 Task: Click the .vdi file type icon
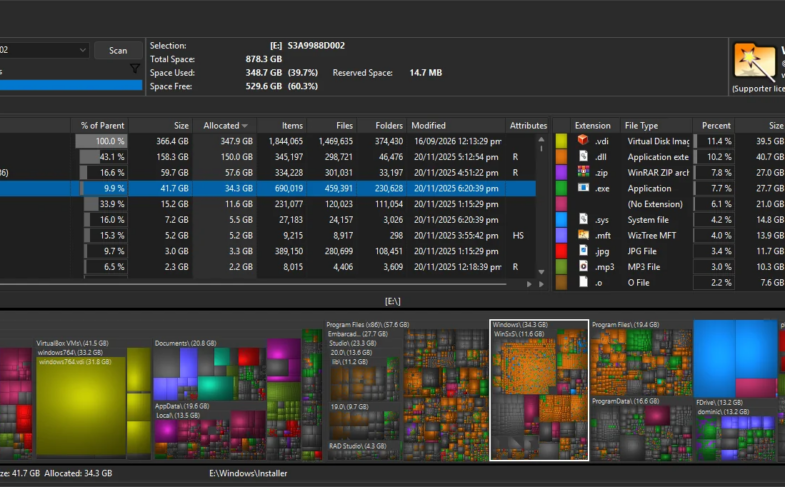click(583, 140)
